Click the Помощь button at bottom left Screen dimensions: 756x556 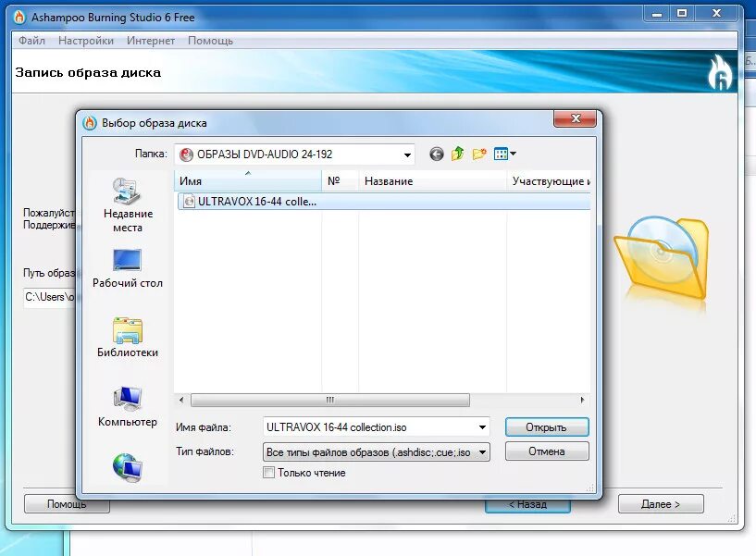pyautogui.click(x=67, y=504)
